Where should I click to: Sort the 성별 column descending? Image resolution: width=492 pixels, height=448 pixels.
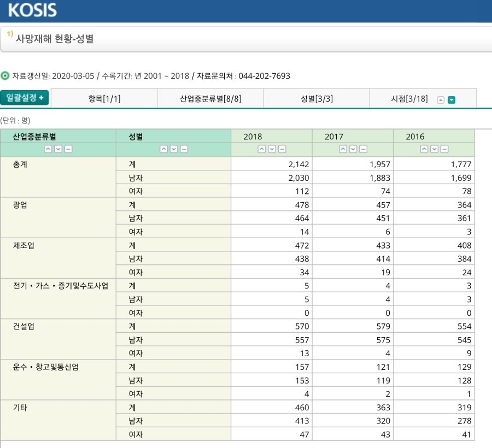pyautogui.click(x=173, y=149)
